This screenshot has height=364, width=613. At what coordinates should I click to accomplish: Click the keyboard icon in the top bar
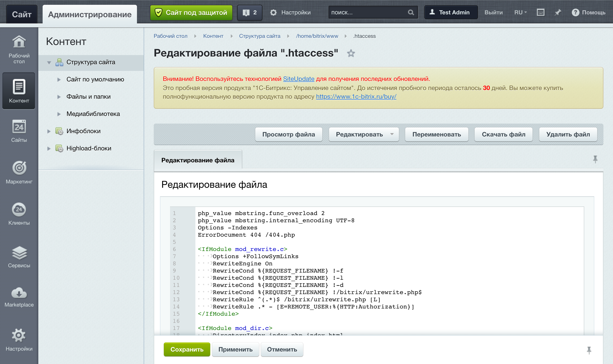[541, 12]
